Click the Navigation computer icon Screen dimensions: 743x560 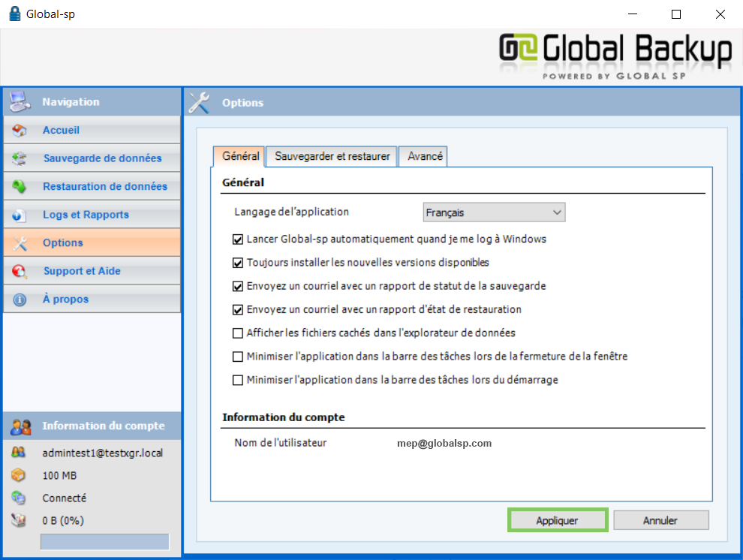(20, 101)
